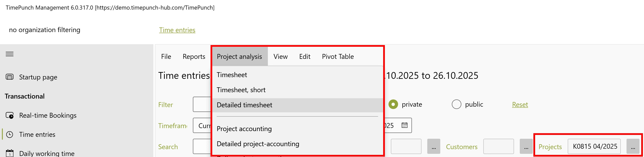The image size is (644, 157).
Task: Select the private radio button
Action: click(393, 104)
